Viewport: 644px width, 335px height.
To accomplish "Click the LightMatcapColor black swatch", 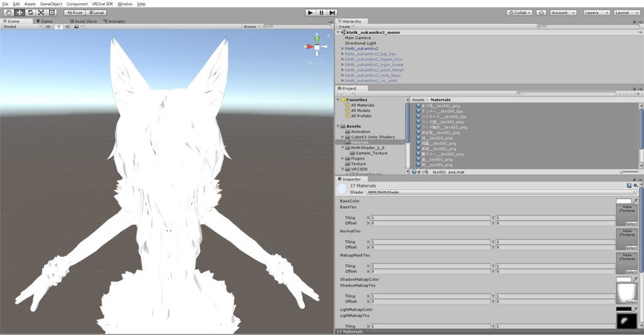I will pos(623,309).
